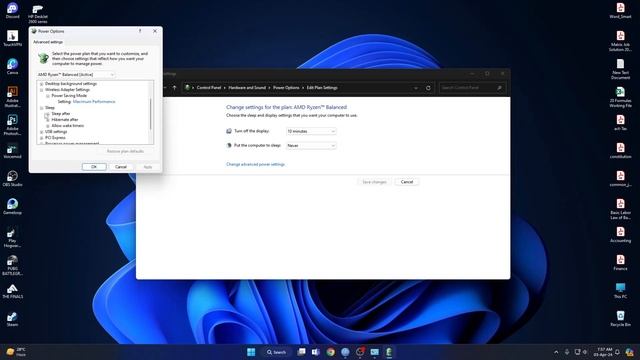
Task: Open the constitution PDF on the desktop
Action: 620,151
